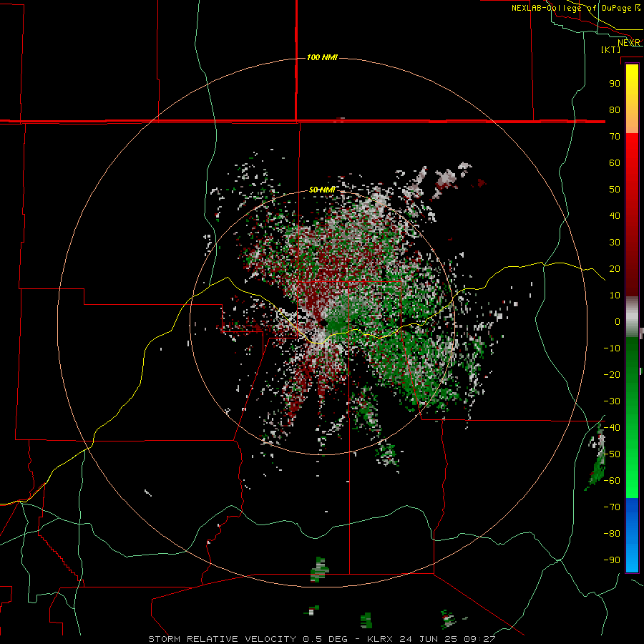Image resolution: width=644 pixels, height=644 pixels.
Task: Click the 20 value on velocity scale
Action: (x=615, y=268)
